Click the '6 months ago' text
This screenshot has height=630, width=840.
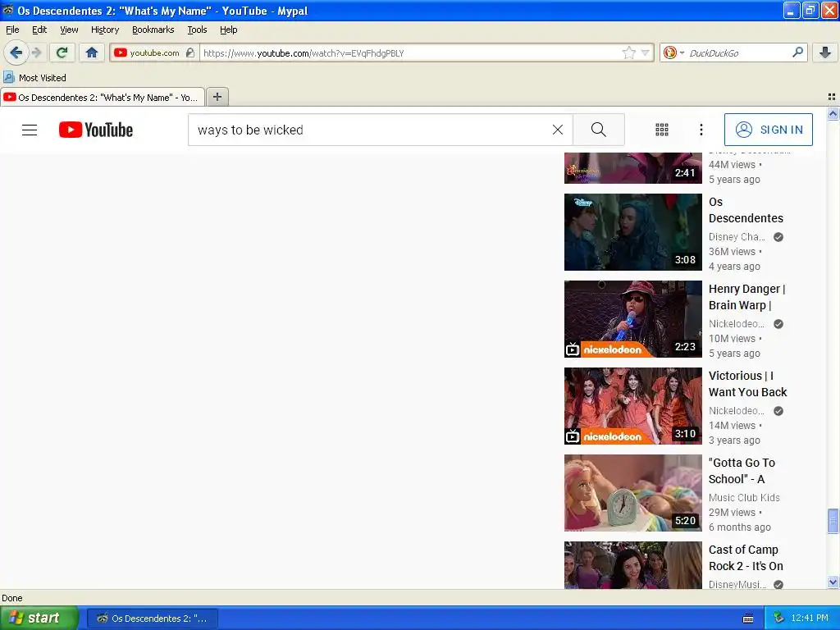(x=740, y=527)
